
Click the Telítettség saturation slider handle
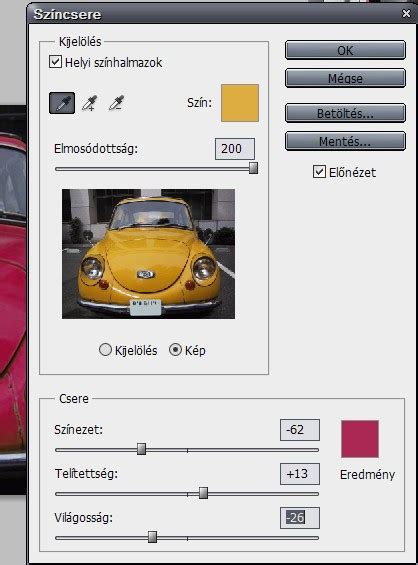(203, 493)
